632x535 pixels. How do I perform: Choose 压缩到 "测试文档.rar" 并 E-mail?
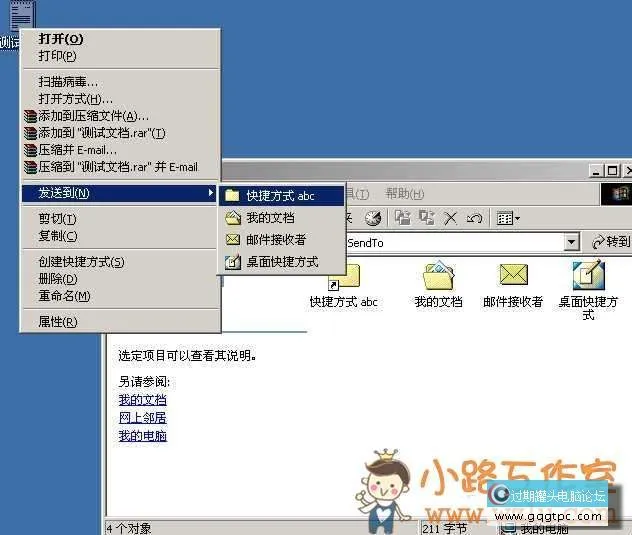click(x=120, y=167)
